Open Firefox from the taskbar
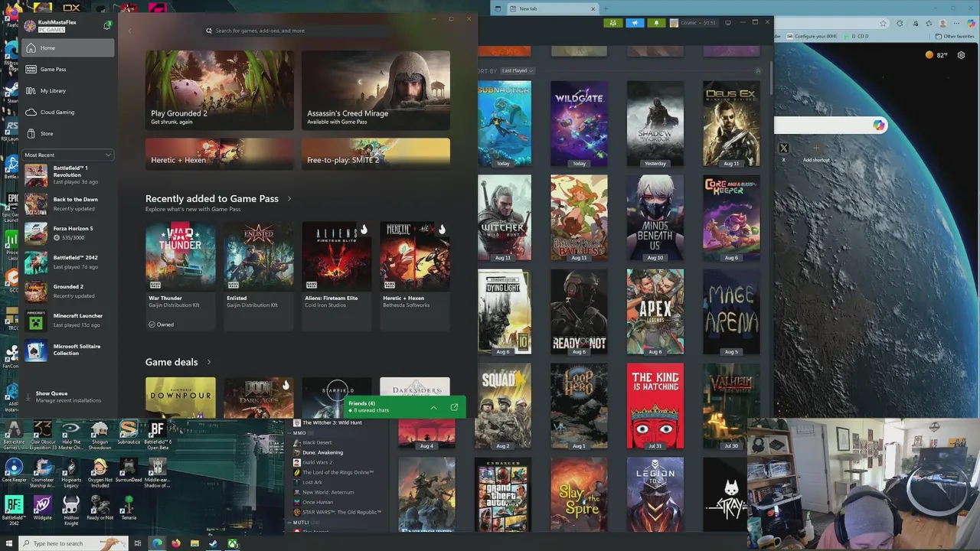The image size is (980, 551). (175, 543)
